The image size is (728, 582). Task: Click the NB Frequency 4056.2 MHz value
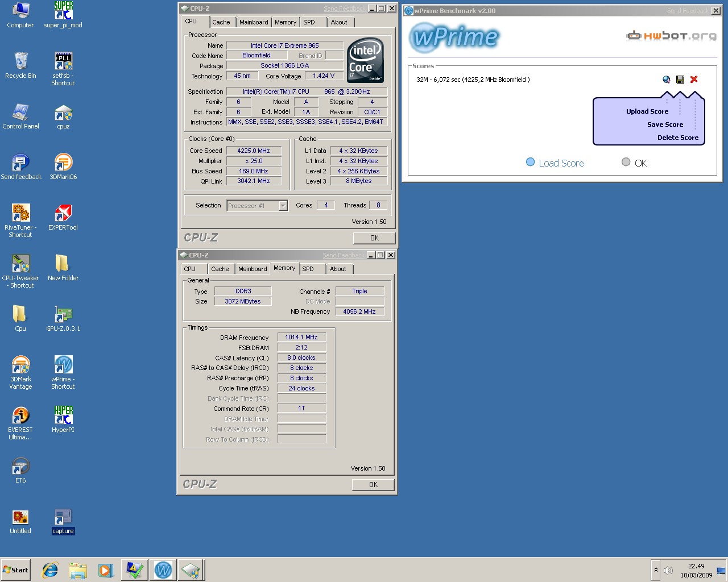(359, 312)
